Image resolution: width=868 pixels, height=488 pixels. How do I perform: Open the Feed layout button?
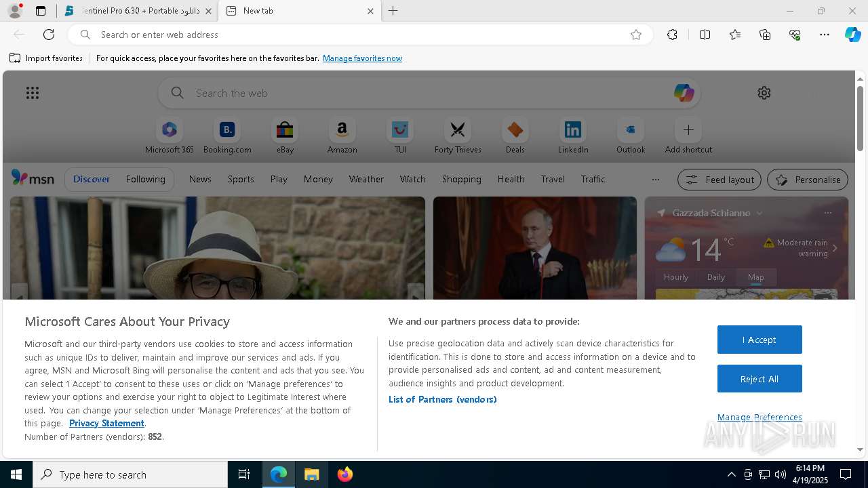pyautogui.click(x=719, y=180)
